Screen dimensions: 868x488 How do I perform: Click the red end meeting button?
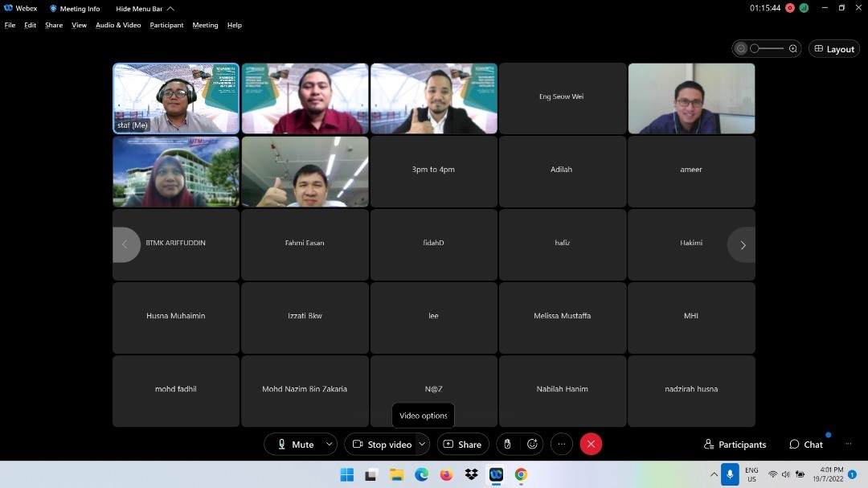(x=591, y=445)
